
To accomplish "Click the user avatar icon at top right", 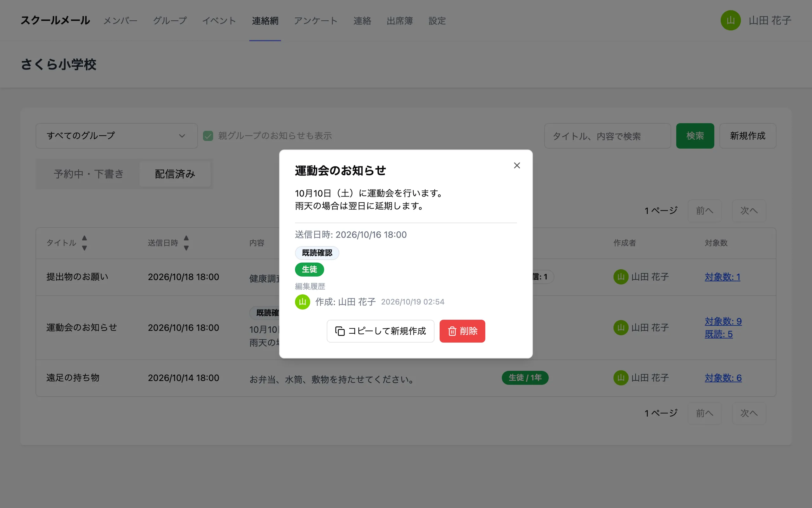I will pos(730,21).
